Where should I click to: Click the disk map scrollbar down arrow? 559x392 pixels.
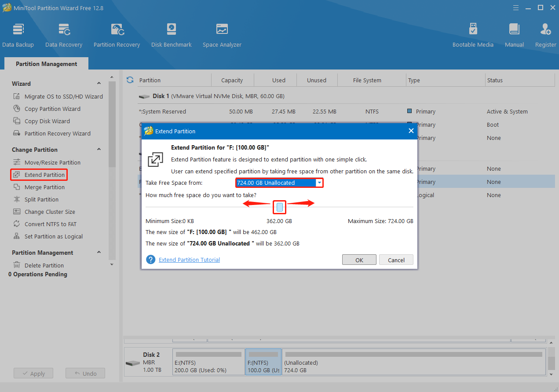[552, 374]
